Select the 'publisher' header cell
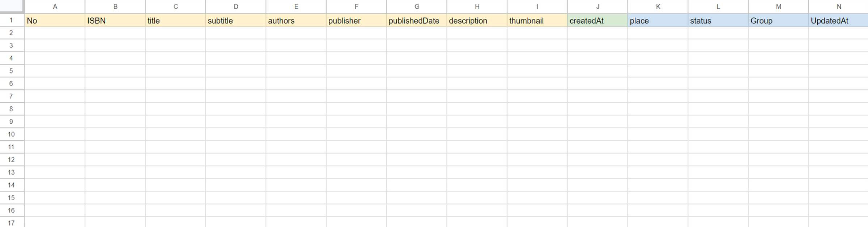Image resolution: width=868 pixels, height=227 pixels. 356,20
